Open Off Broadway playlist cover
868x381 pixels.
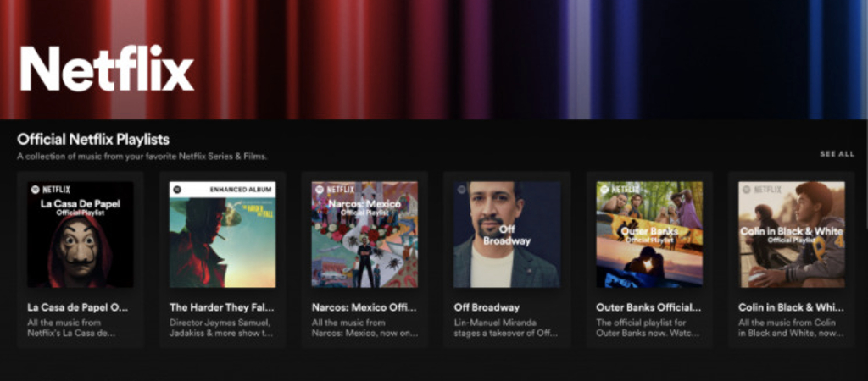[x=507, y=235]
